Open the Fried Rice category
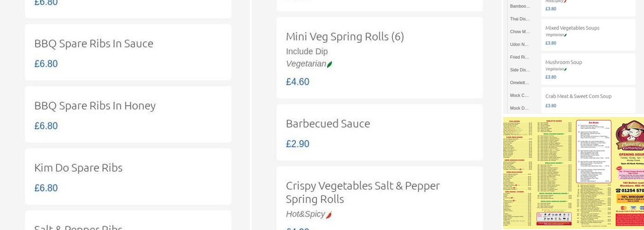Screen dimensions: 644x230 pyautogui.click(x=519, y=57)
